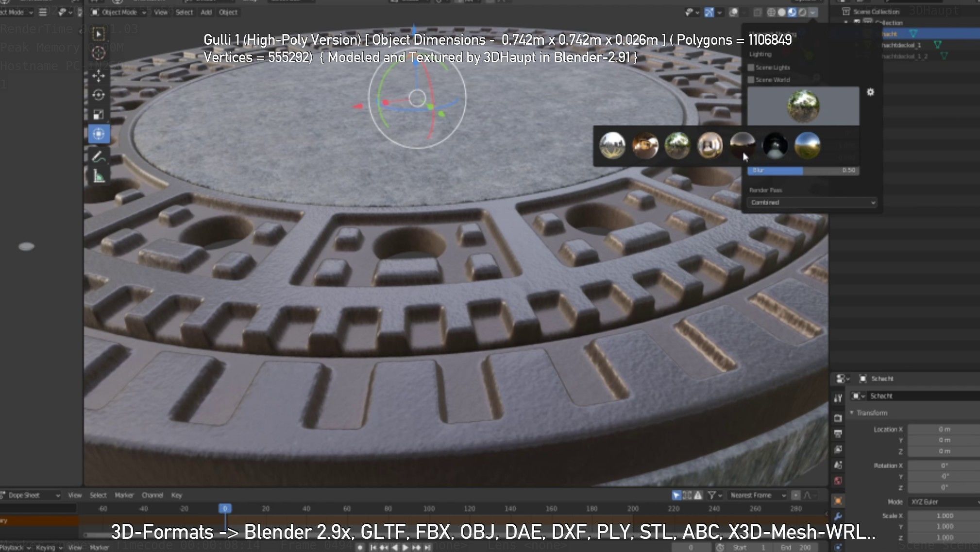Screen dimensions: 980x552
Task: Click the Rotation X value field
Action: click(x=944, y=466)
